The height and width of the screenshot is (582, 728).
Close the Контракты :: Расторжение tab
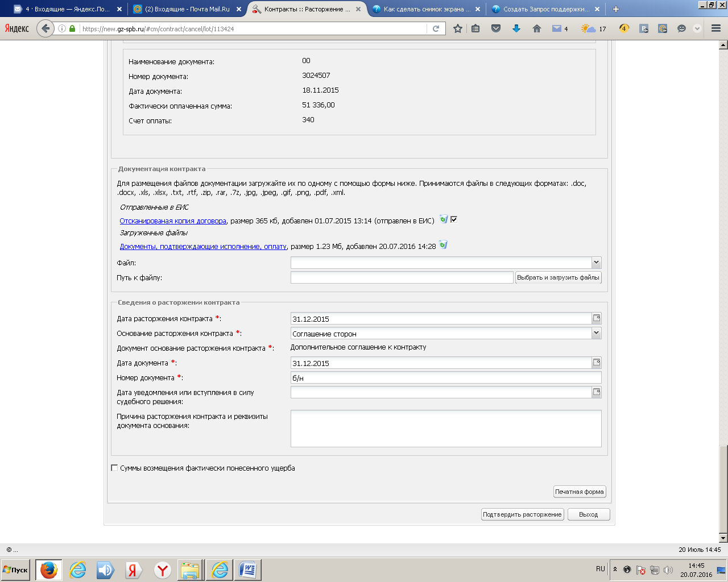[357, 9]
